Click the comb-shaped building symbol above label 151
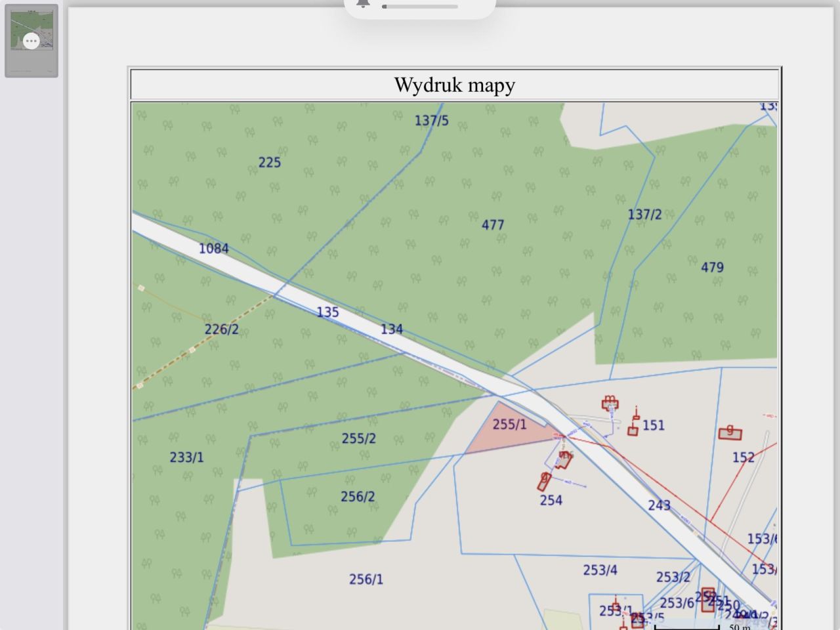The width and height of the screenshot is (840, 630). [609, 403]
